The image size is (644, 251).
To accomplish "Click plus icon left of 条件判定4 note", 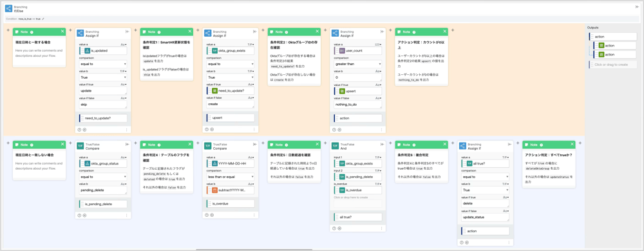I will (x=135, y=143).
